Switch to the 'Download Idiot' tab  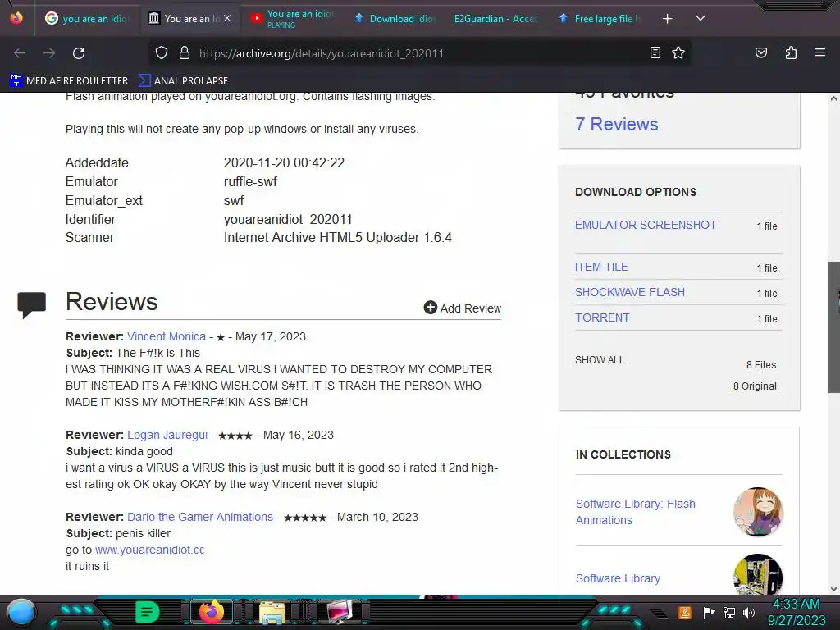pyautogui.click(x=395, y=19)
